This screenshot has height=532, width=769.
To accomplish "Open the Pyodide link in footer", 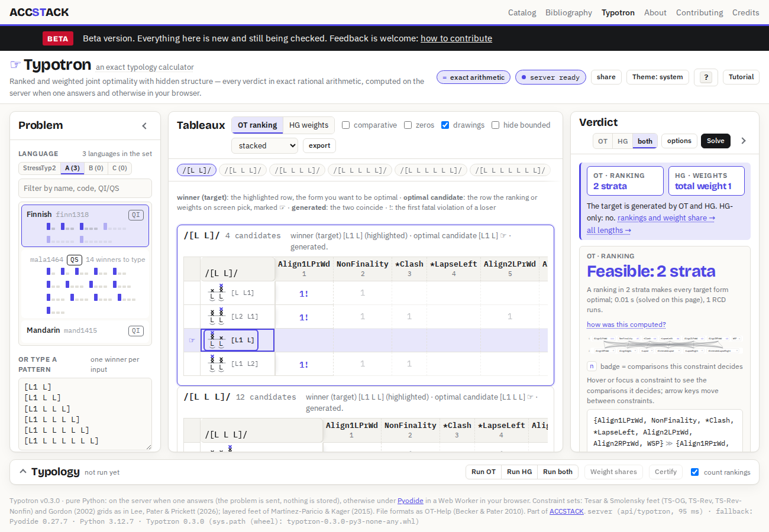I will pos(411,501).
